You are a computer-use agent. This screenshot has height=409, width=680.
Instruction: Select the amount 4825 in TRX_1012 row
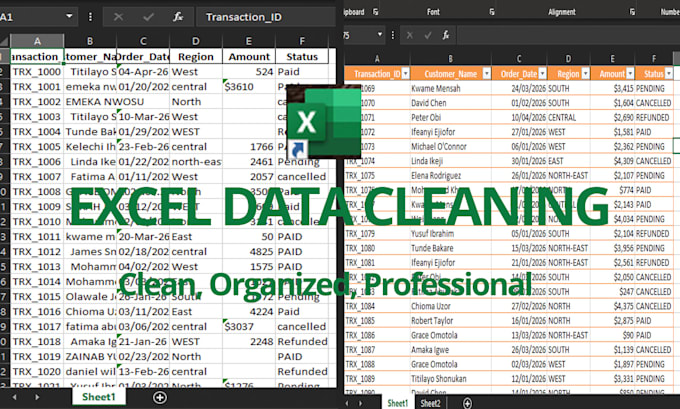click(x=248, y=252)
